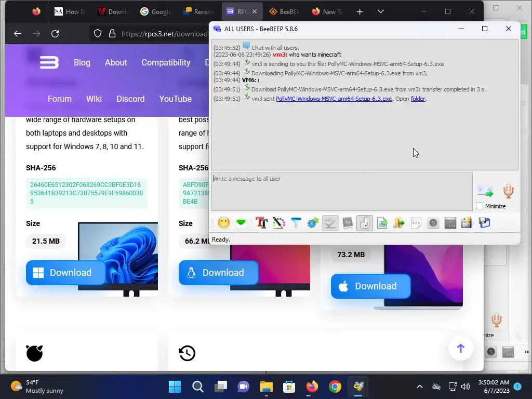Image resolution: width=532 pixels, height=399 pixels.
Task: Open the Wiki link
Action: tap(94, 99)
